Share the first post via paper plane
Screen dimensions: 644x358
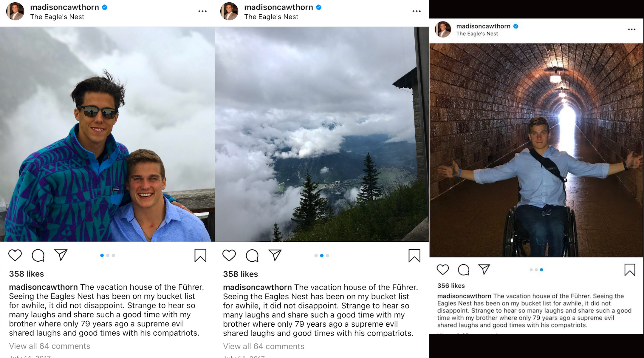(x=61, y=255)
